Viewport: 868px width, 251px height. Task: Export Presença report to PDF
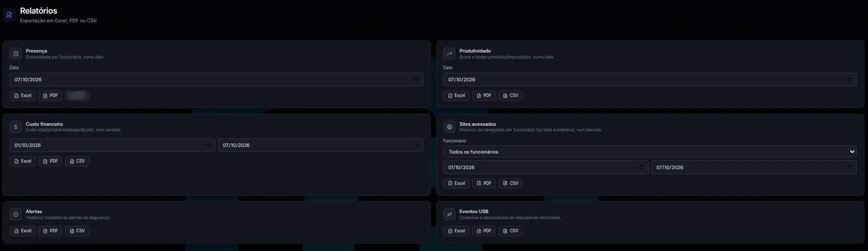[50, 95]
